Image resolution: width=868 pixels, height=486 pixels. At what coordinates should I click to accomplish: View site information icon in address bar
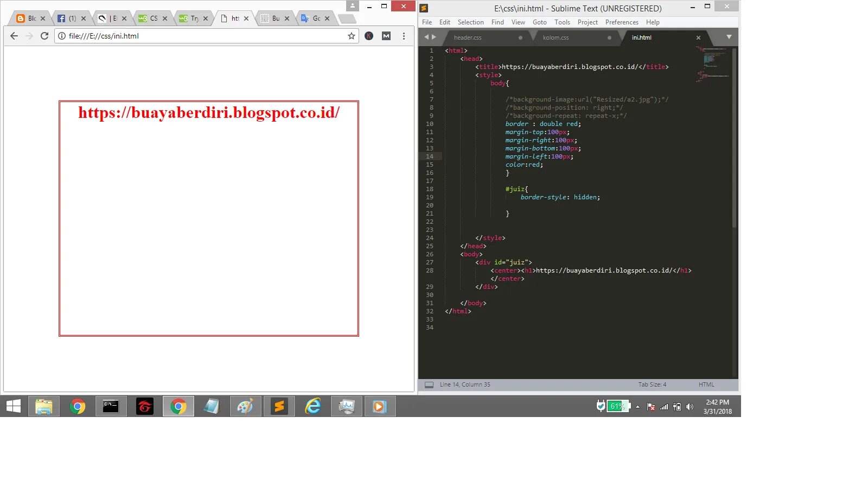click(x=62, y=36)
